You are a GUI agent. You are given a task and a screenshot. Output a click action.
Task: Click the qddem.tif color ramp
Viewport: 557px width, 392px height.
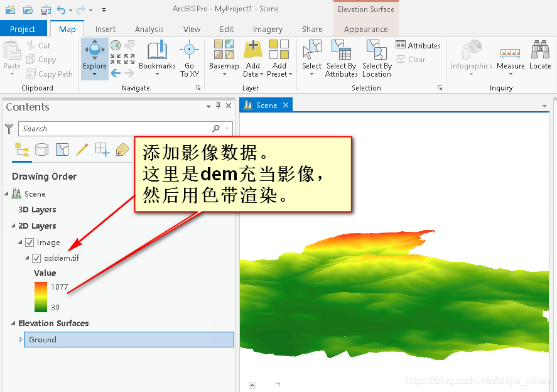[x=40, y=296]
